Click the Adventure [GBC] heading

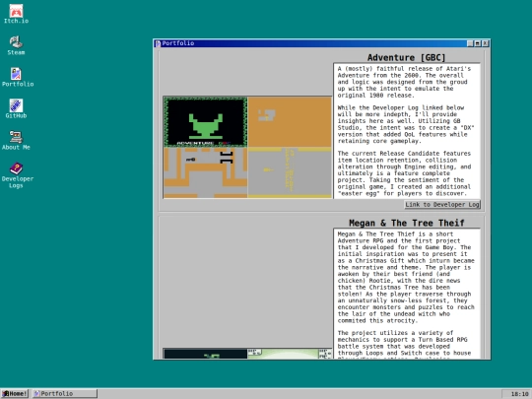point(407,57)
